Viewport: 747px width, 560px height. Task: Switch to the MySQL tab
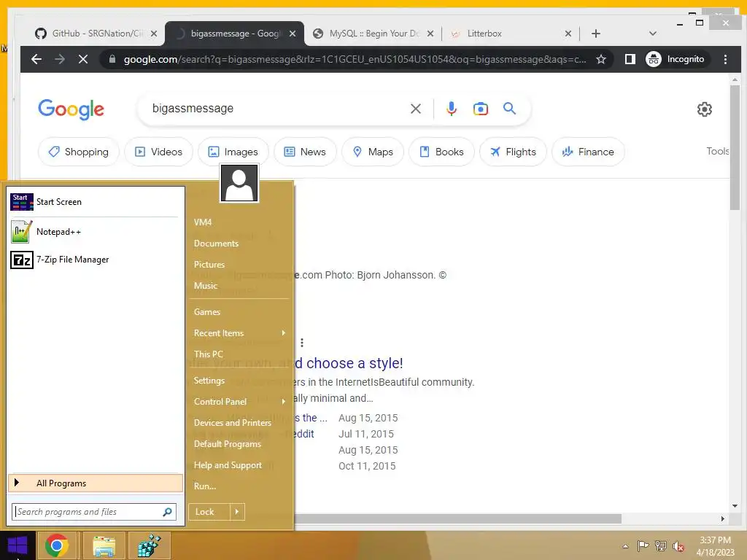click(373, 34)
